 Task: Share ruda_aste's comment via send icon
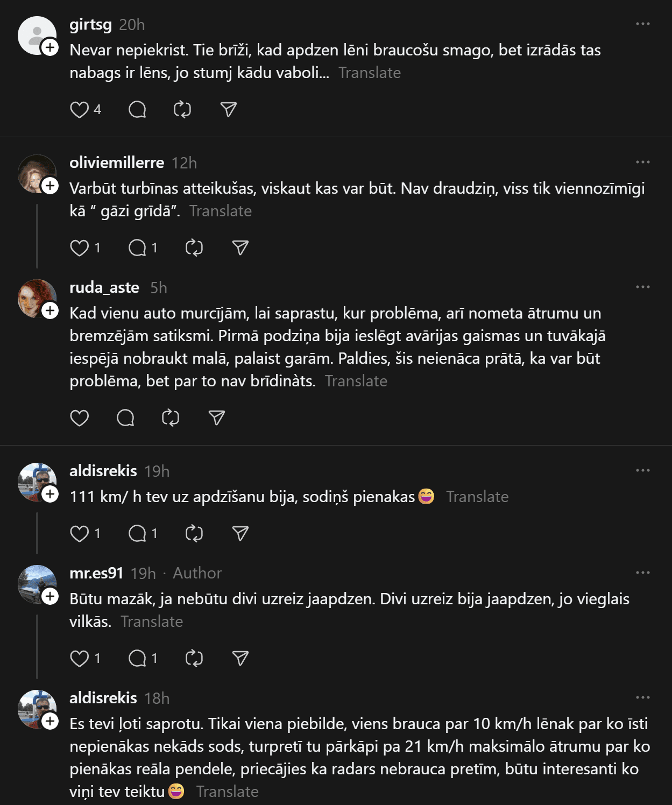(217, 418)
